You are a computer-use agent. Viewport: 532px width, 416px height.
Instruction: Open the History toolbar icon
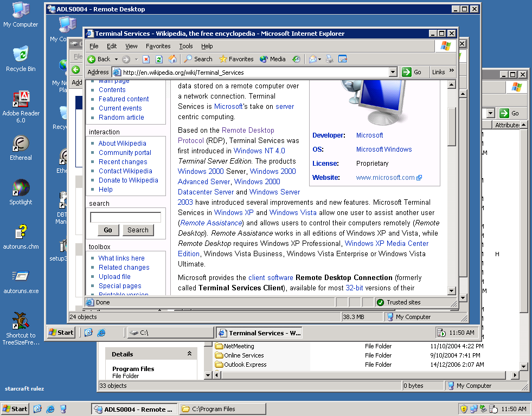[x=296, y=59]
